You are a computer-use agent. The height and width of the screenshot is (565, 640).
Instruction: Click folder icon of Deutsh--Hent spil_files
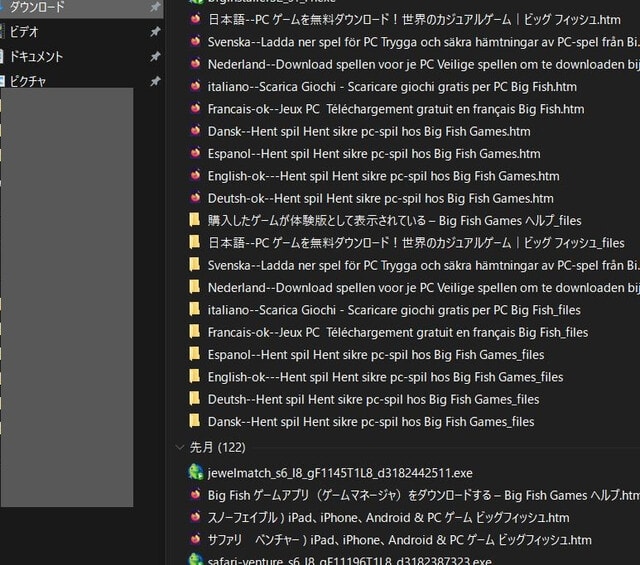tap(195, 398)
